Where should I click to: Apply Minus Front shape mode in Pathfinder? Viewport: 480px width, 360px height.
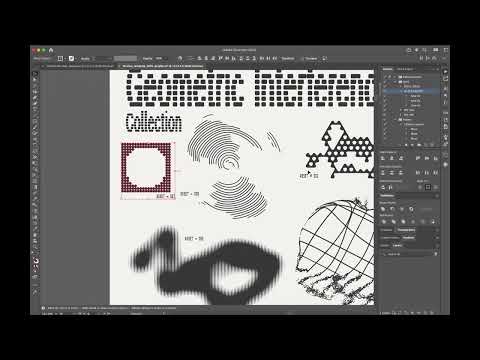point(392,209)
